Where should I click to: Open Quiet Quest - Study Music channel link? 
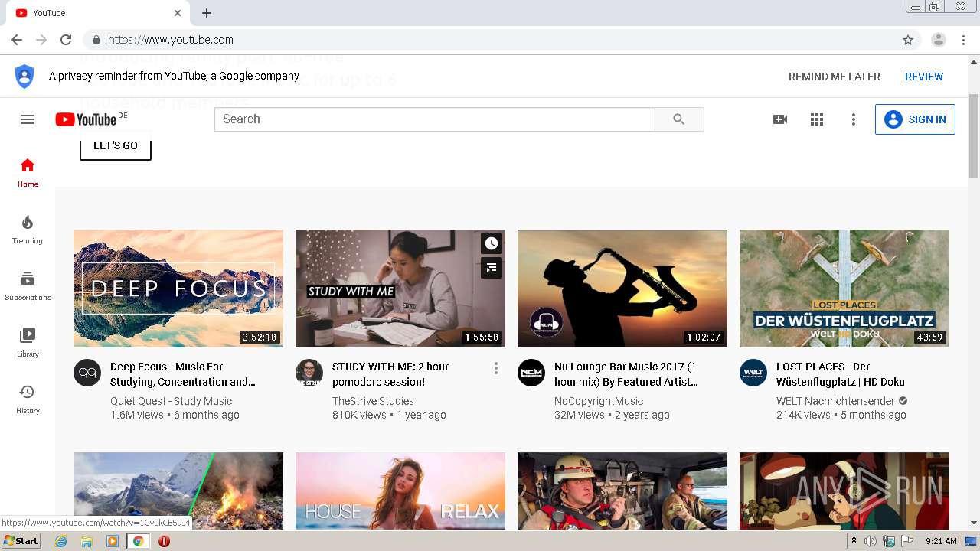[x=171, y=401]
